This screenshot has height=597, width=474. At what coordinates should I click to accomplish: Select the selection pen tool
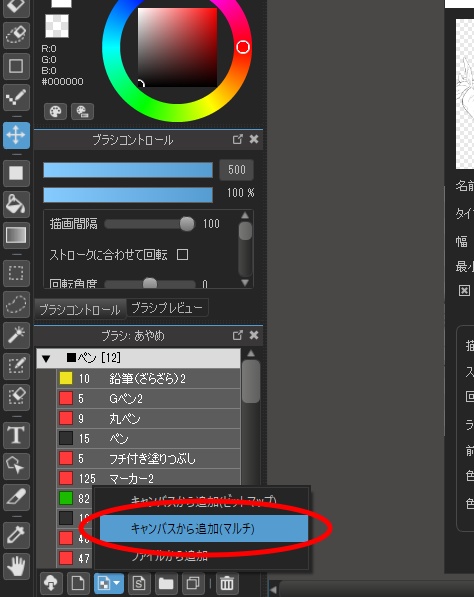click(x=16, y=366)
